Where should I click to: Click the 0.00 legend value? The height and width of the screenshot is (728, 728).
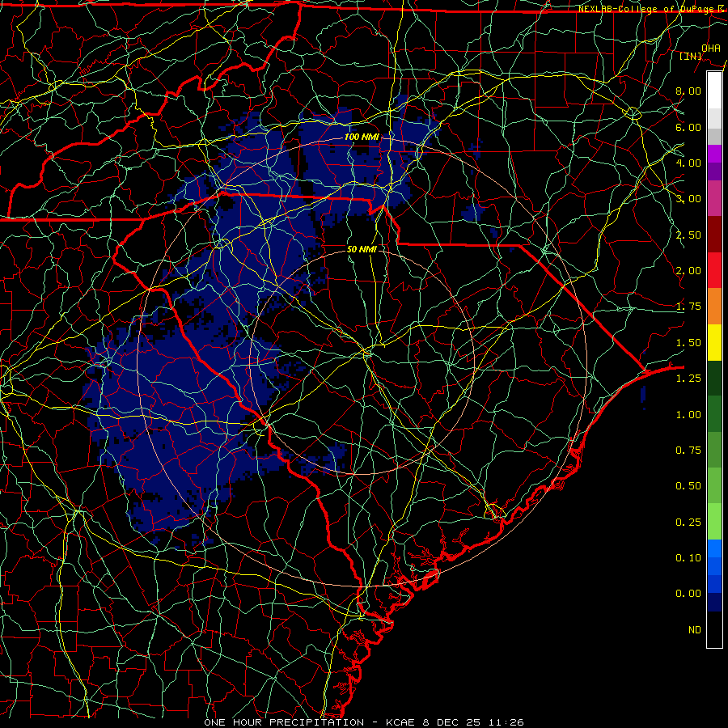pyautogui.click(x=688, y=594)
